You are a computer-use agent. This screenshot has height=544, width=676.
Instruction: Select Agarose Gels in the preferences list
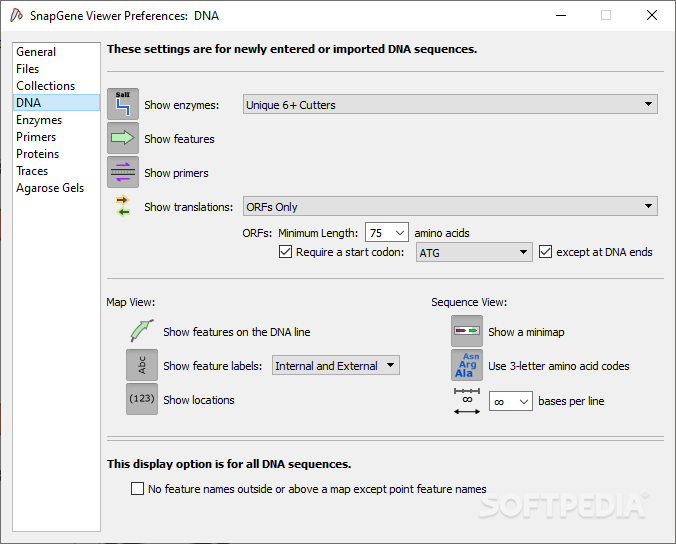(56, 188)
